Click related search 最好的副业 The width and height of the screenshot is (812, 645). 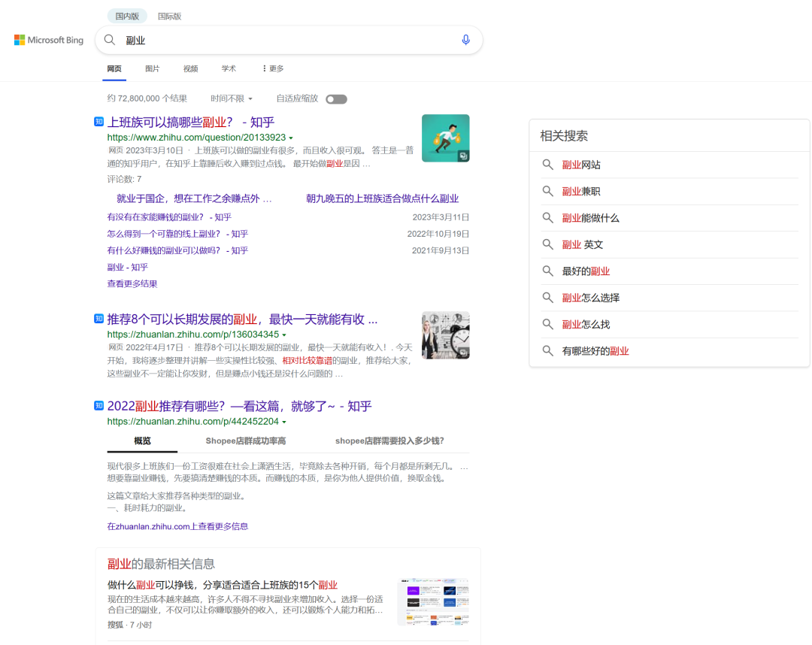(x=586, y=271)
